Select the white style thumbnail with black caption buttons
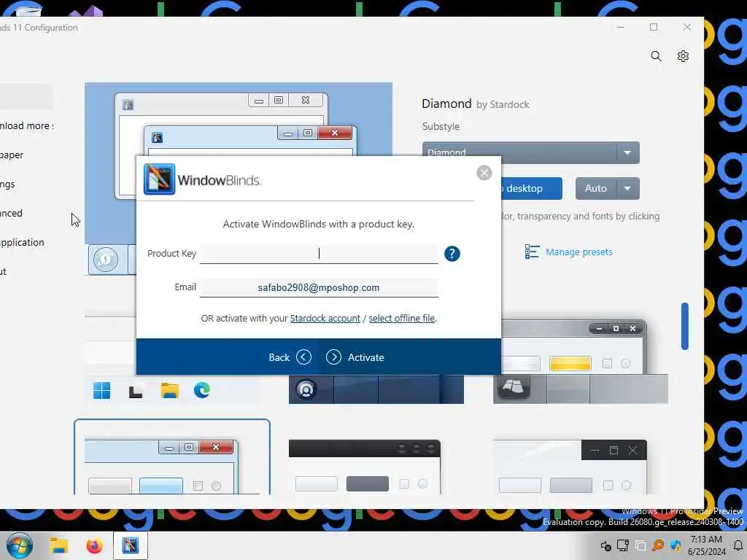Screen dimensions: 747x560 [570, 467]
